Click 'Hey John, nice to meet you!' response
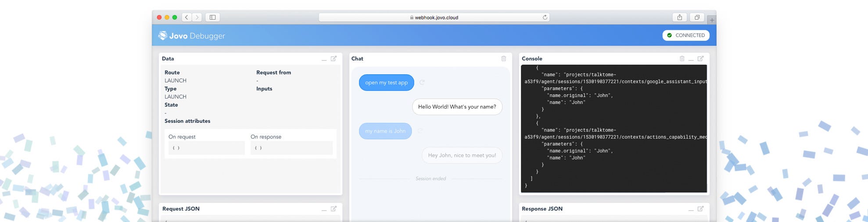 (462, 155)
